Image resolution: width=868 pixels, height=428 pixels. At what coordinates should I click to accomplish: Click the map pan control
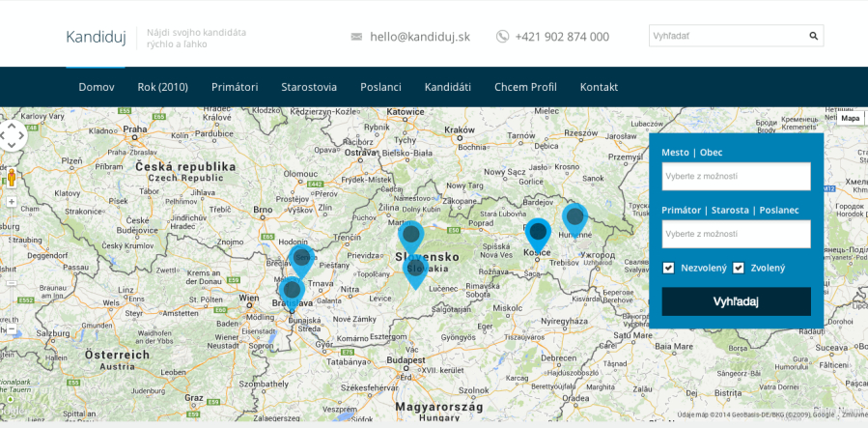[12, 135]
